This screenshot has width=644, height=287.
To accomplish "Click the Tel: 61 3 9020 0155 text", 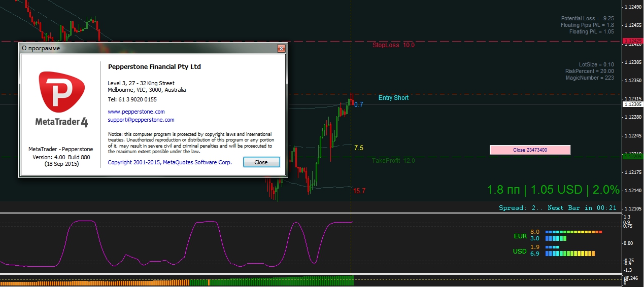I will tap(132, 99).
